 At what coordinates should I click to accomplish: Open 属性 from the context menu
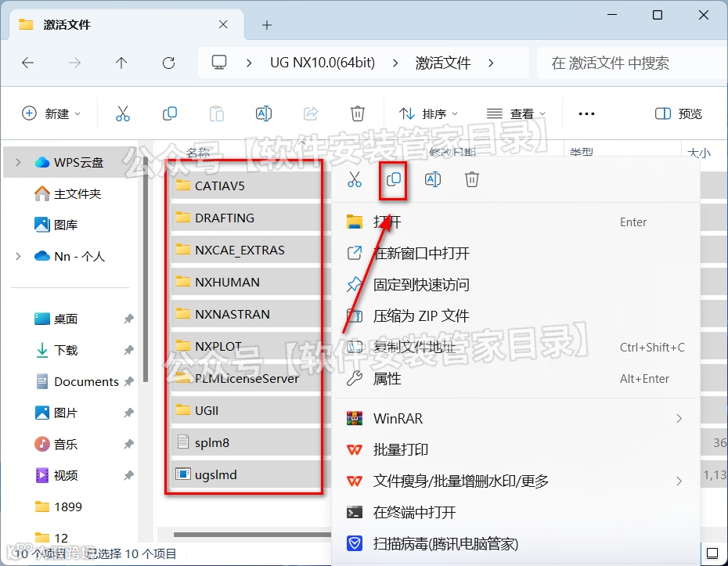[515, 378]
